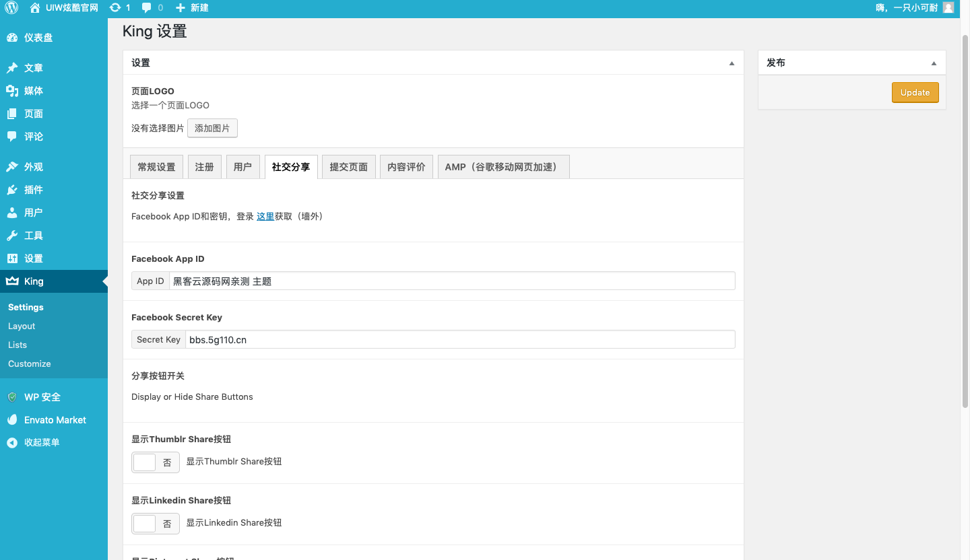The image size is (970, 560).
Task: Switch to the 常规设置 tab
Action: point(156,167)
